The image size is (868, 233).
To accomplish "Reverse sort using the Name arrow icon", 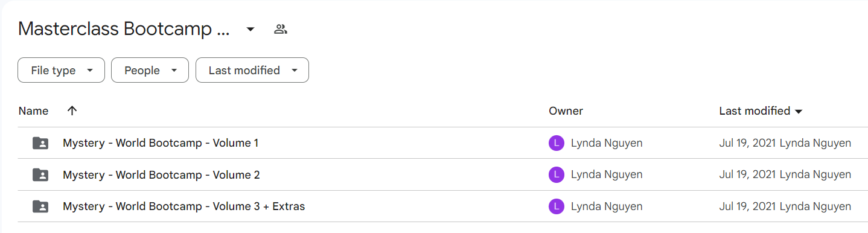I will [x=72, y=111].
